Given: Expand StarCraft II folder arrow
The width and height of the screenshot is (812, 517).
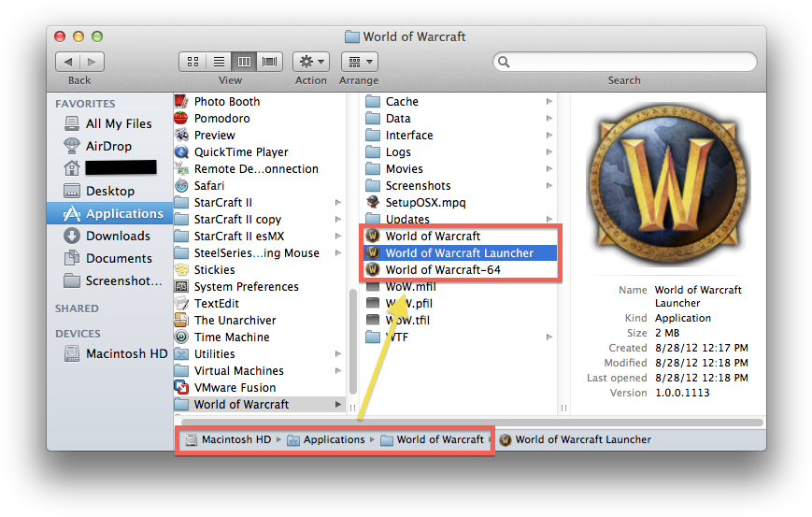Looking at the screenshot, I should pyautogui.click(x=338, y=203).
